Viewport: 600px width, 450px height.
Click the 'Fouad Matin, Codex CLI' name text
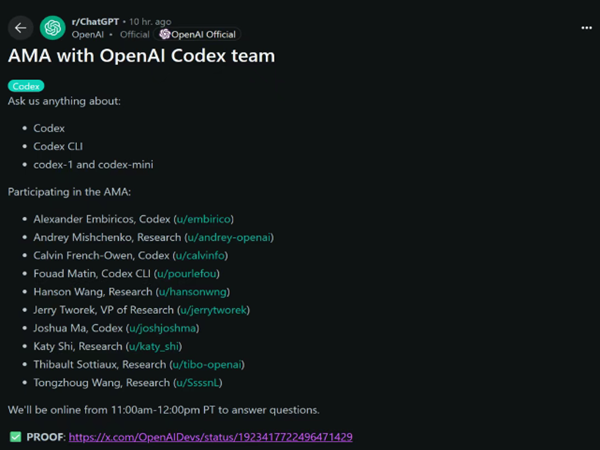click(x=92, y=274)
